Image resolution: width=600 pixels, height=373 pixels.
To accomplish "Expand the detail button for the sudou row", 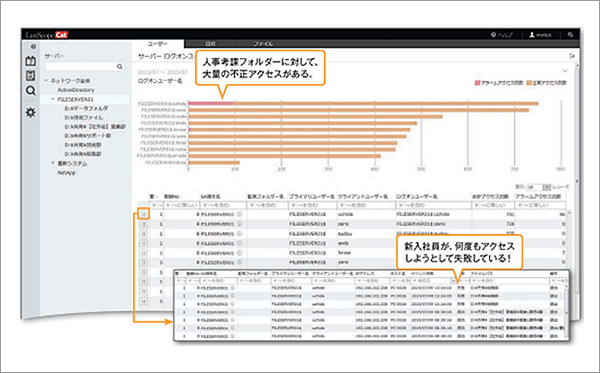I will click(x=143, y=233).
